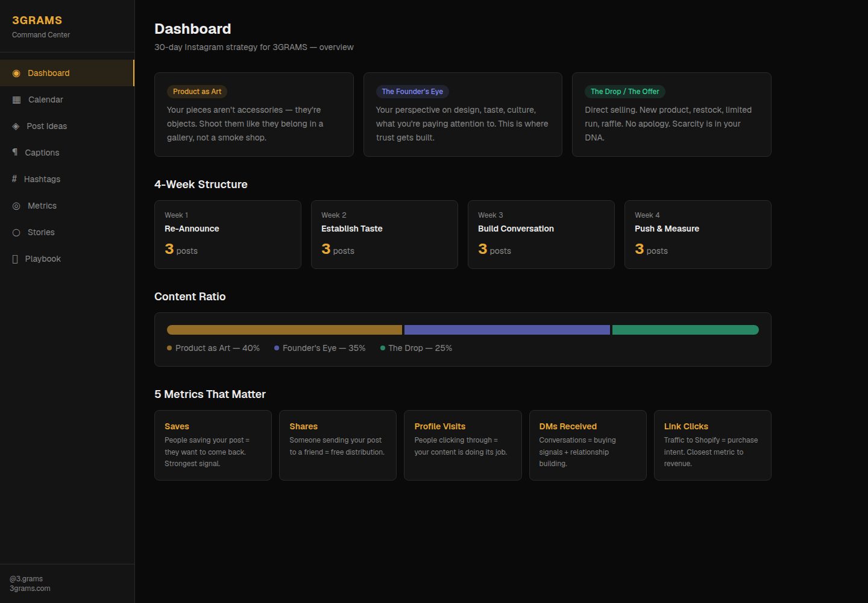Go to Post Ideas section
This screenshot has width=868, height=603.
click(67, 126)
